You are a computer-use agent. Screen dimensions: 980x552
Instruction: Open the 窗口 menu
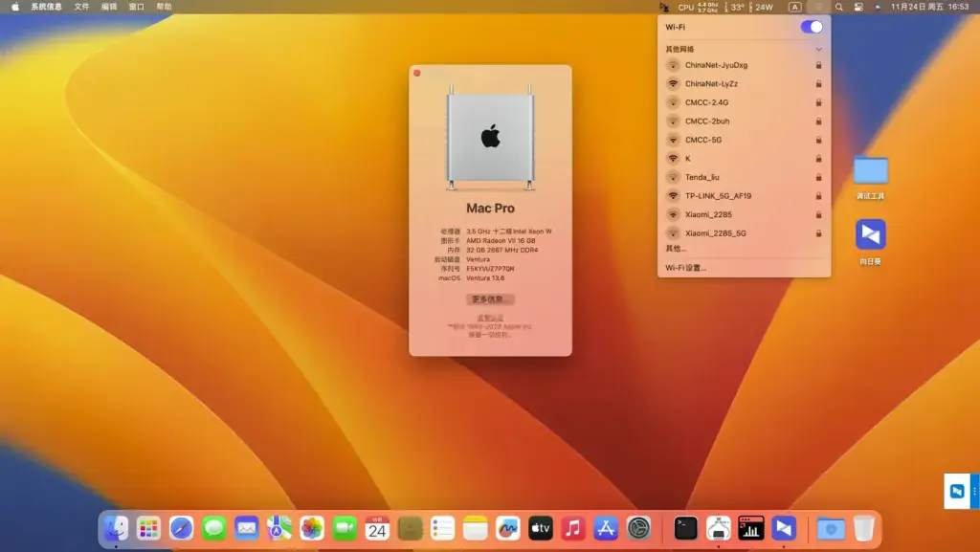(136, 7)
